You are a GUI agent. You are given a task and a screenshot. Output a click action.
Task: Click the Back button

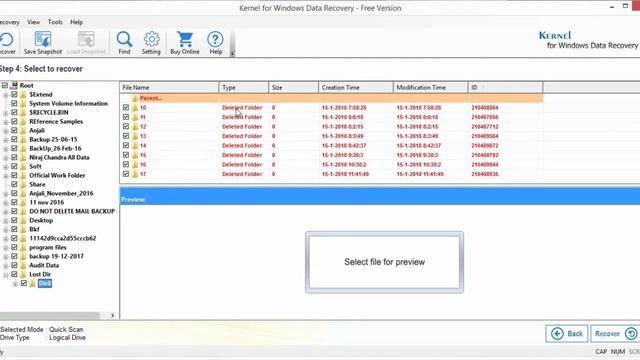567,333
